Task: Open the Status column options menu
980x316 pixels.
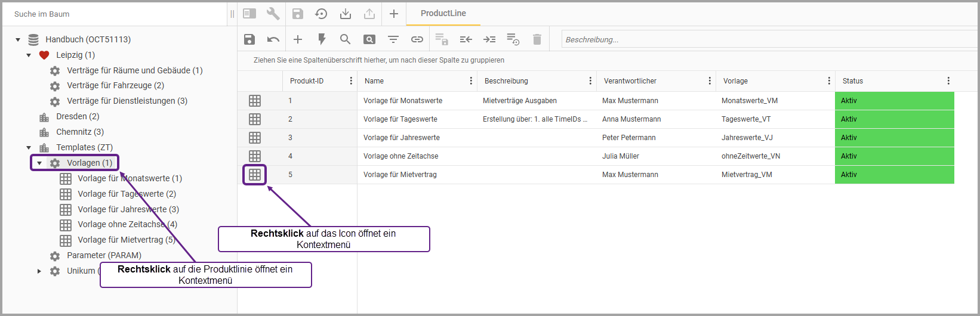Action: [x=948, y=81]
